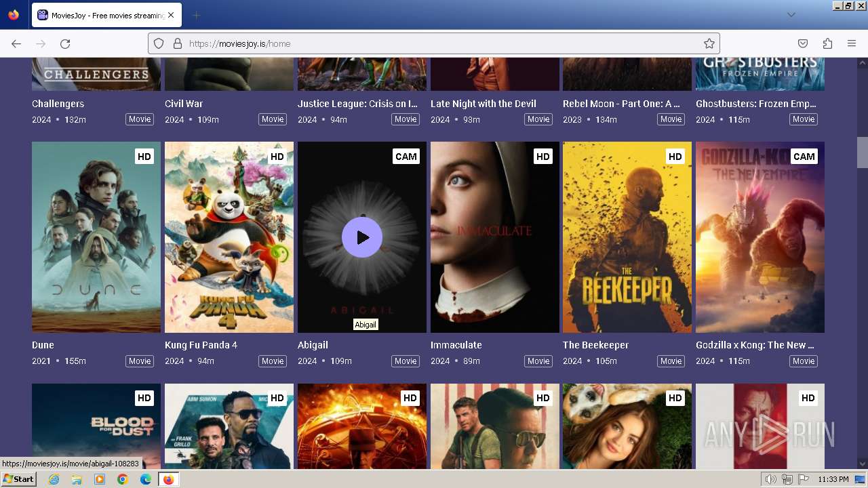Click the Kung Fu Panda 4 title

coord(201,345)
